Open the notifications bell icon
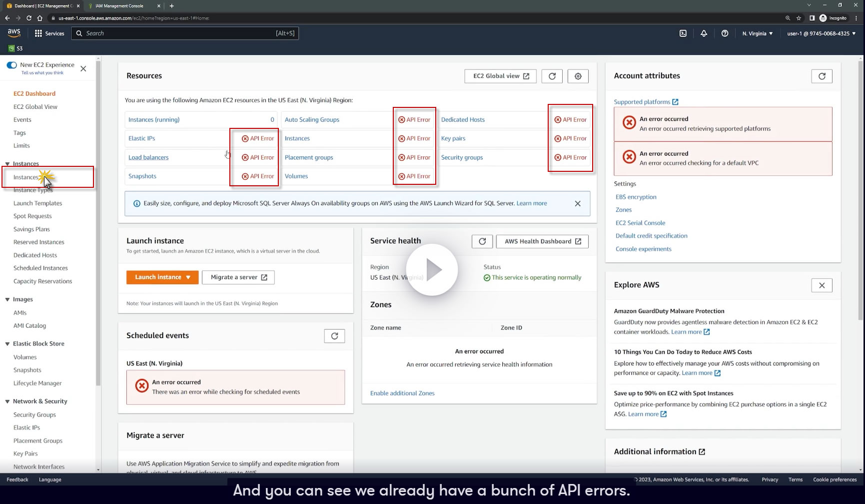The width and height of the screenshot is (865, 504). tap(704, 33)
